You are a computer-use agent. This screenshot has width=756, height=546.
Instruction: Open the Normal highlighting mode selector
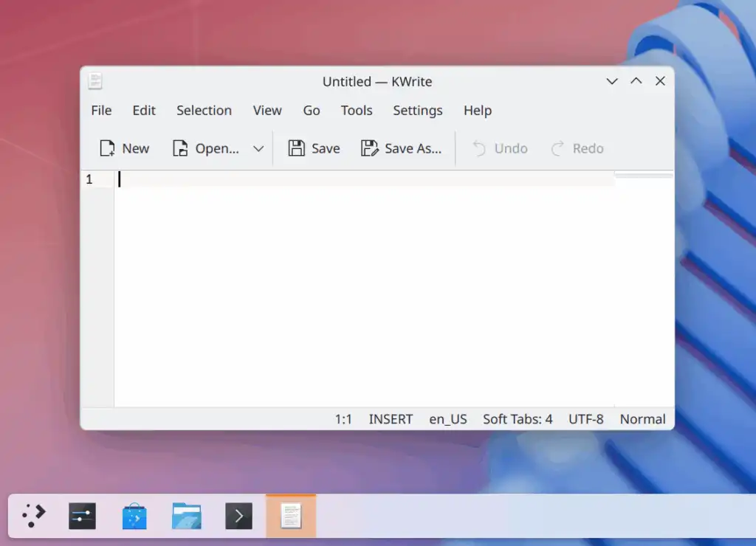click(x=642, y=419)
